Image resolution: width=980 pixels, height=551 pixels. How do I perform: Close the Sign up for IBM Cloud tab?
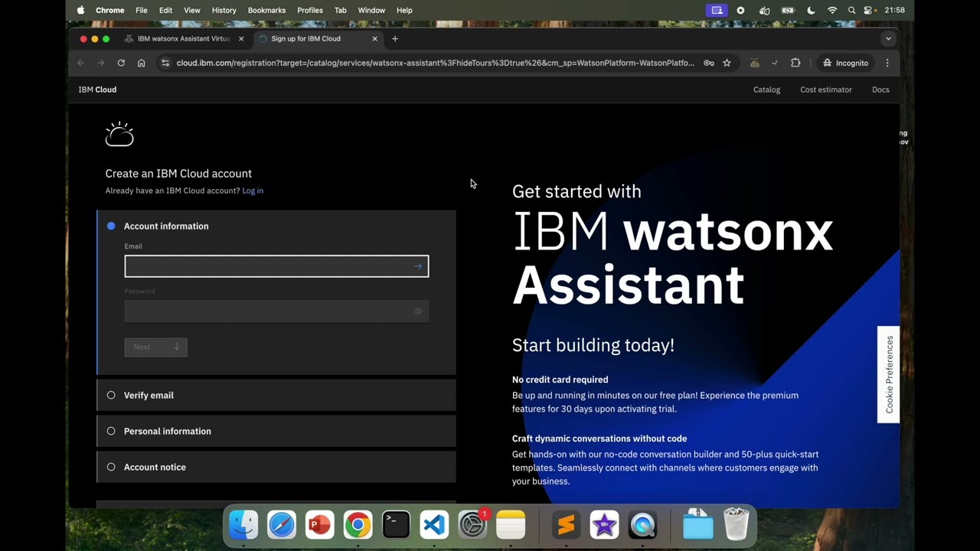coord(375,38)
